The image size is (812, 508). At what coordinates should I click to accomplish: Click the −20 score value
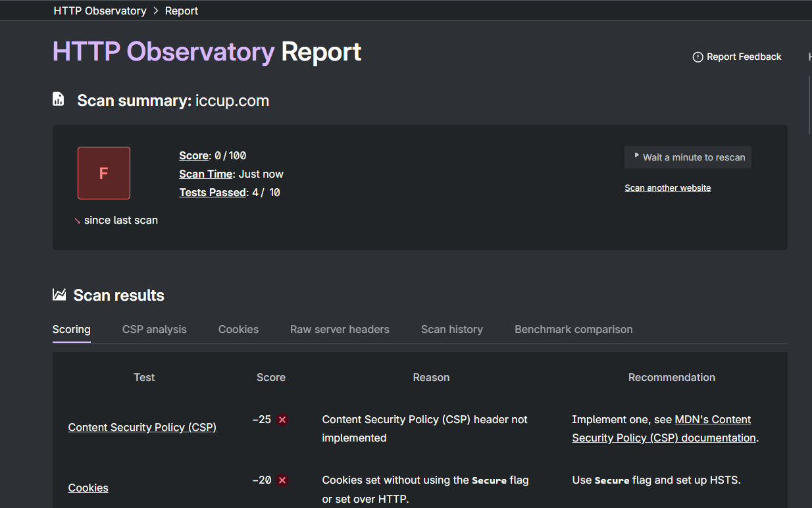point(262,480)
